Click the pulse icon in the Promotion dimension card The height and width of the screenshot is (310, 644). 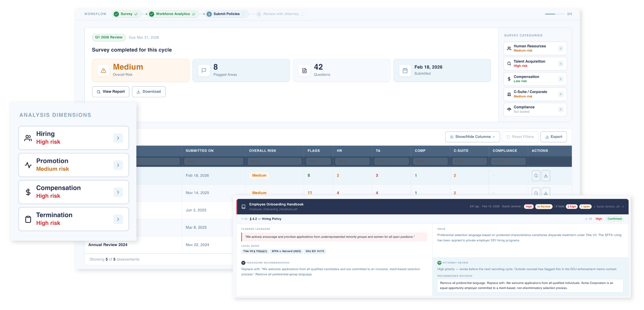coord(28,165)
